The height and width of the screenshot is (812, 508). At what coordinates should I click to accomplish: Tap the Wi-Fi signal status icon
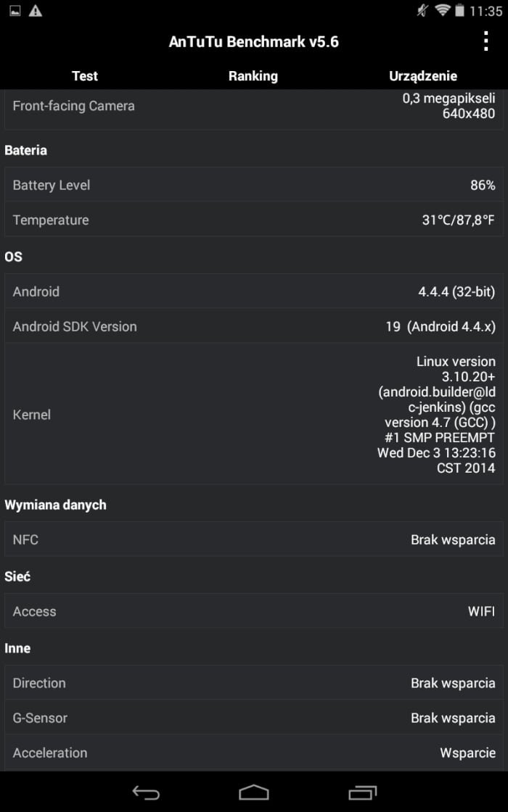(x=442, y=10)
